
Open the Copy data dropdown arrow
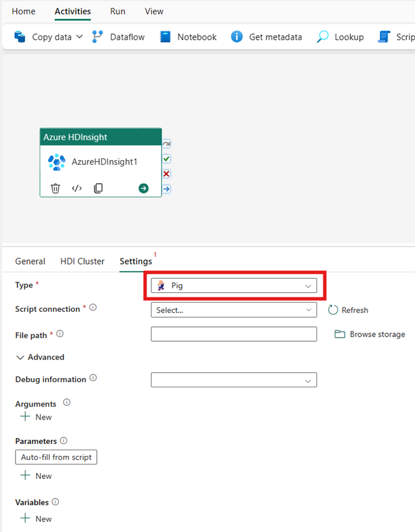coord(80,37)
